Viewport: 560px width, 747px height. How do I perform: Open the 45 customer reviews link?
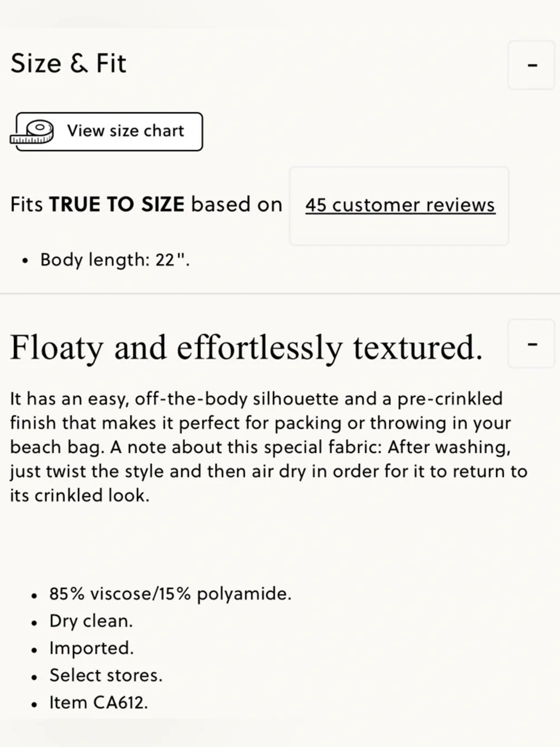click(x=400, y=205)
